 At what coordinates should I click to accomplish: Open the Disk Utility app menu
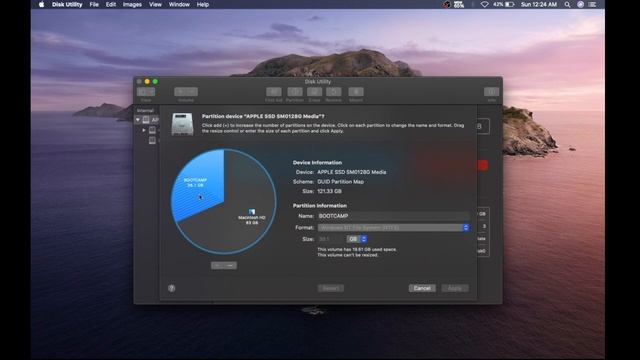(67, 4)
